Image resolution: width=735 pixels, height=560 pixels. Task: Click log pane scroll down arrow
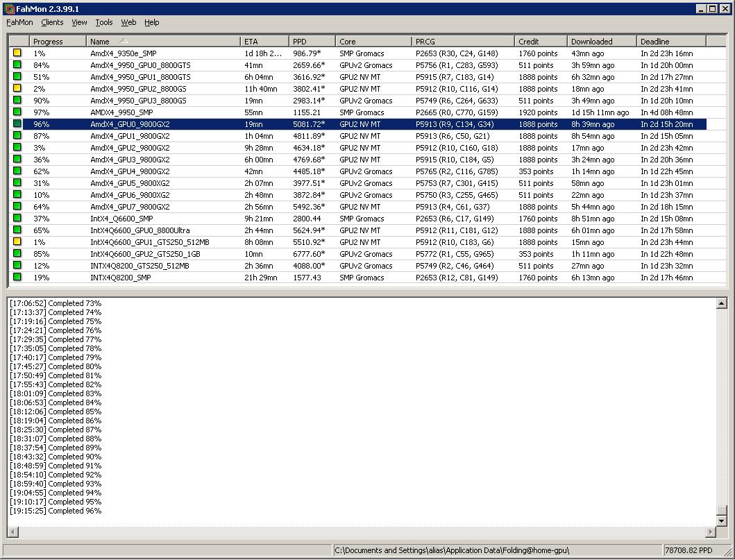click(x=722, y=520)
